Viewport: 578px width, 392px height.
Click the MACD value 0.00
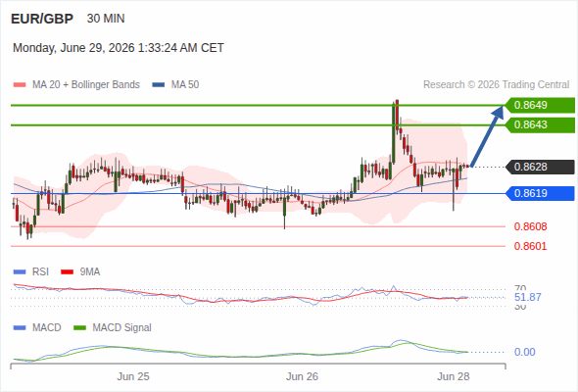524,352
